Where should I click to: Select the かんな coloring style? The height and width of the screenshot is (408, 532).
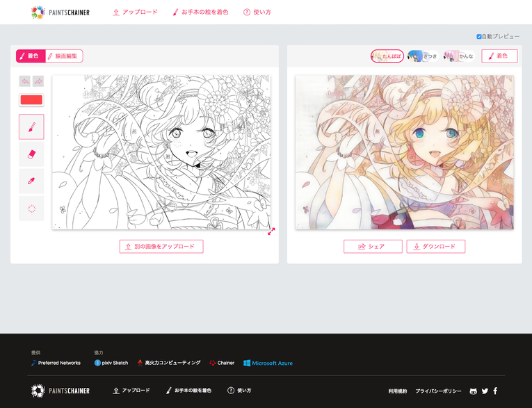pos(459,56)
